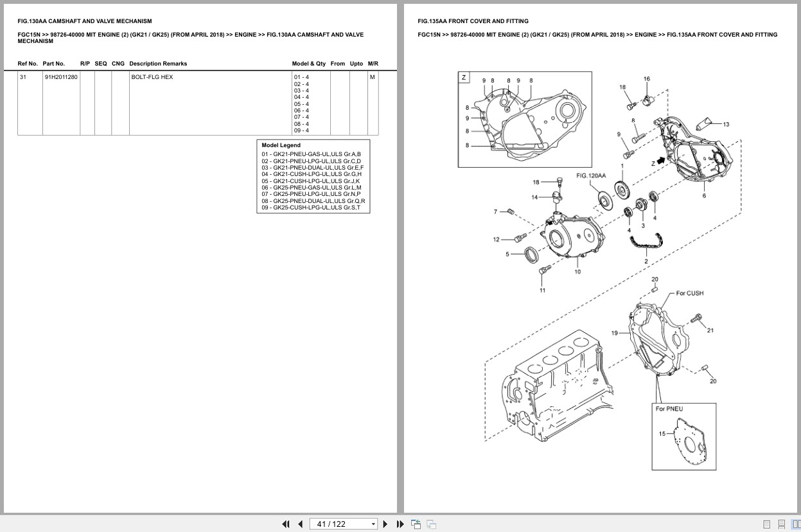
Task: Click legend entry 09 GK25-CUSH-LPG
Action: pos(311,208)
